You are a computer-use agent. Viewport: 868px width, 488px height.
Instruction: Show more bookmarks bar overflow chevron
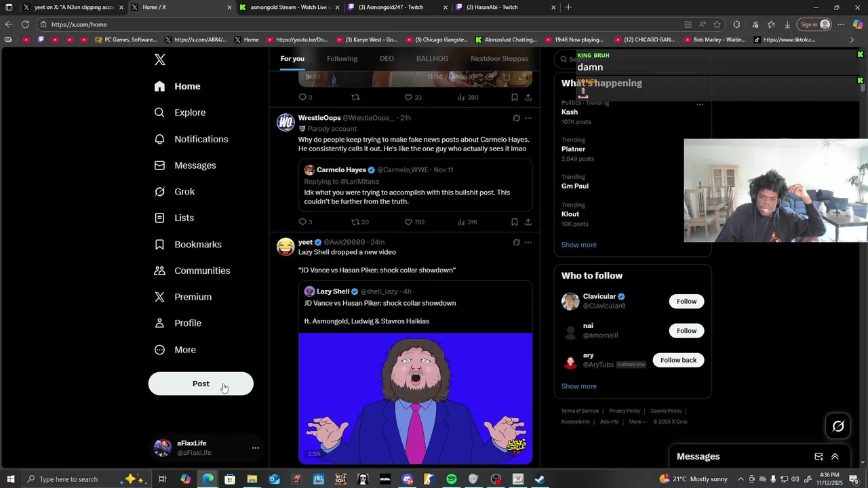pyautogui.click(x=852, y=40)
